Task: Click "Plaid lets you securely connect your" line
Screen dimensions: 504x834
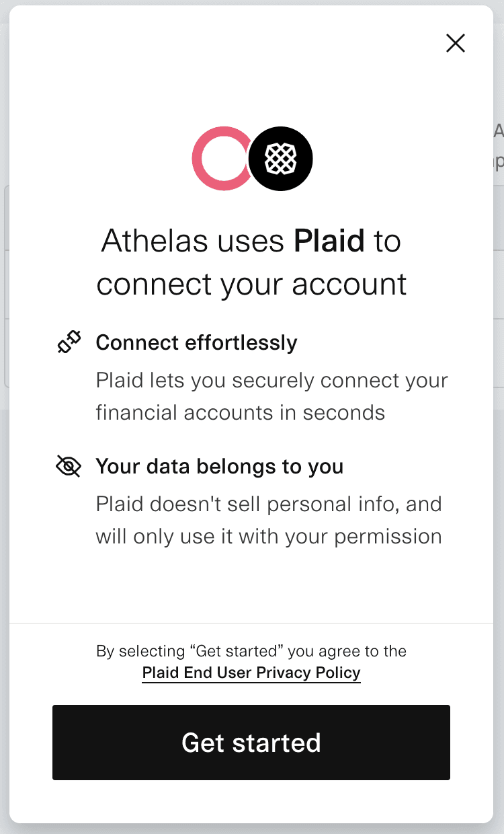Action: (271, 380)
